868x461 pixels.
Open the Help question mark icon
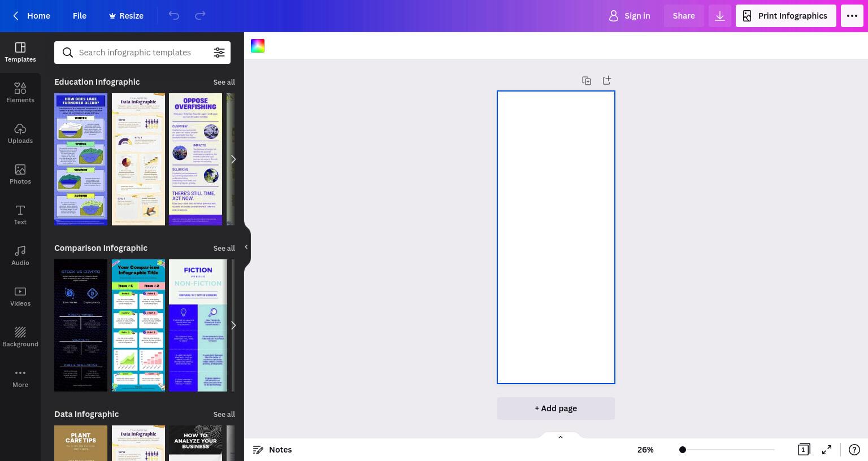[854, 450]
